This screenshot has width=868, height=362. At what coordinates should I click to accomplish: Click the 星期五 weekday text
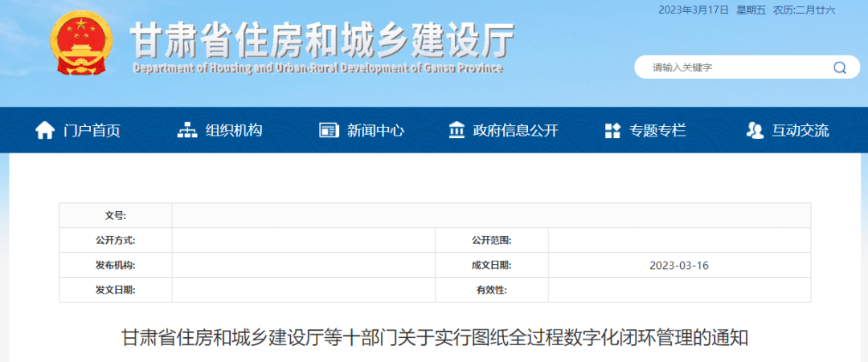[751, 10]
